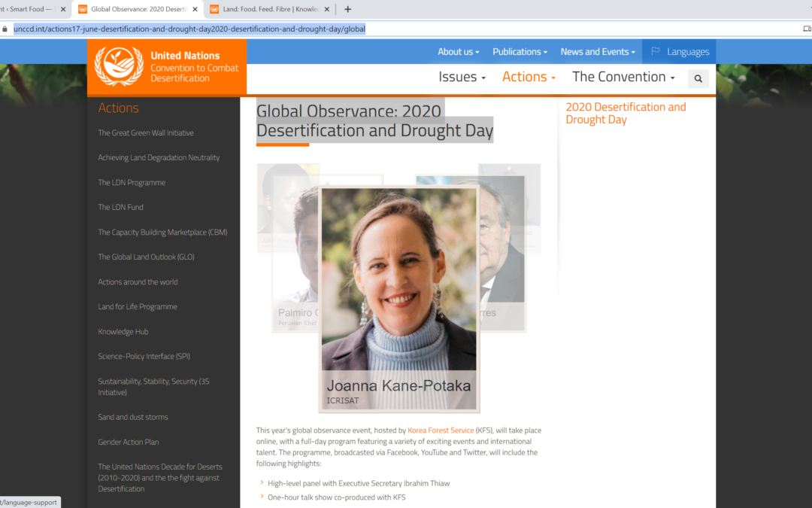The image size is (812, 508).
Task: Open The Great Green Wall Initiative link
Action: (x=146, y=133)
